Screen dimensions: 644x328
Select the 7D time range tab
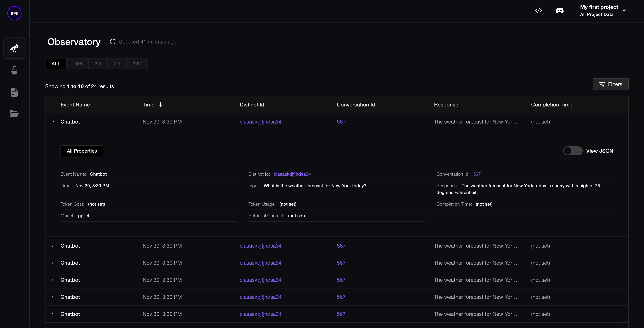(117, 64)
